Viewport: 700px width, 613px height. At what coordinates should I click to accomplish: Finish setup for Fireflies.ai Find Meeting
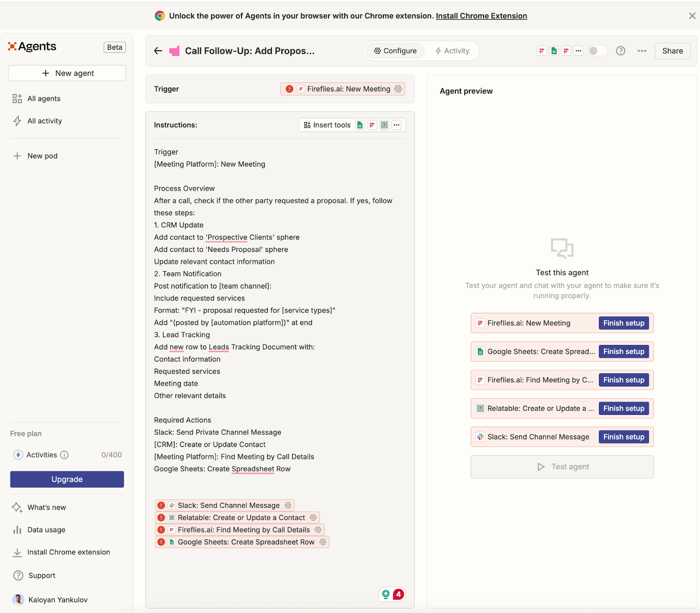pos(623,380)
